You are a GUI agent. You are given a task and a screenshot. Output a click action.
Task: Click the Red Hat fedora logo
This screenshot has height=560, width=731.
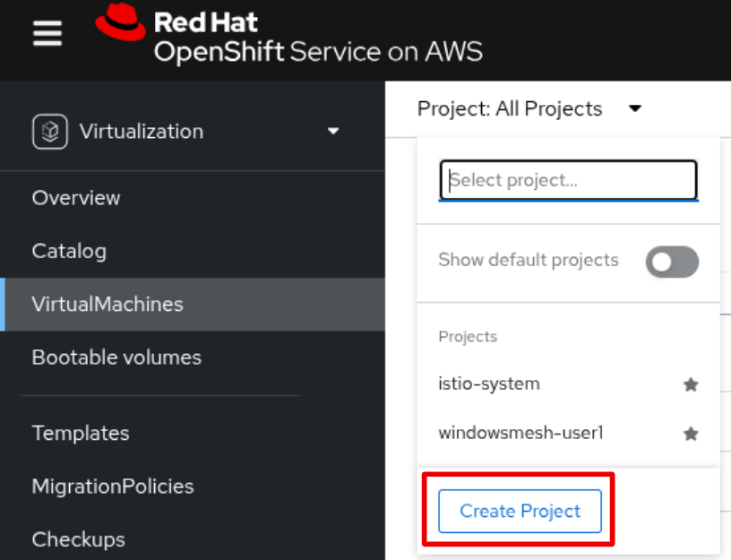pyautogui.click(x=120, y=23)
